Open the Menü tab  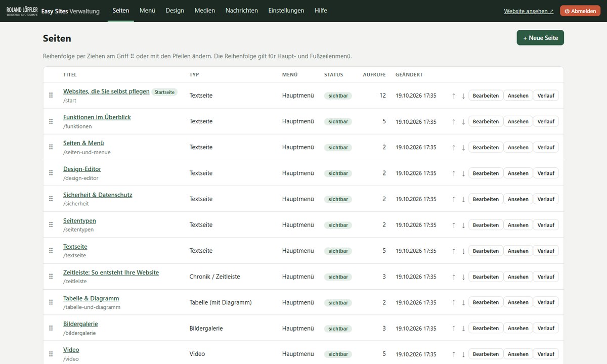tap(147, 10)
